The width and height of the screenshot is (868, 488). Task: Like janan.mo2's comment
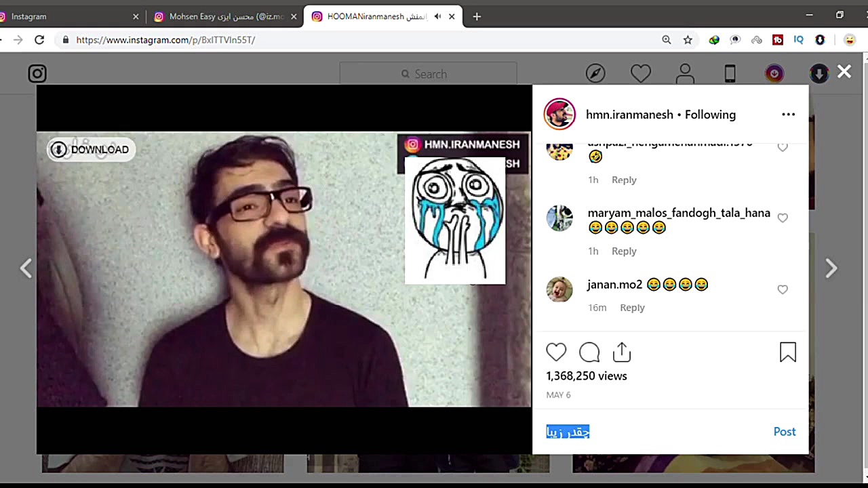coord(783,289)
